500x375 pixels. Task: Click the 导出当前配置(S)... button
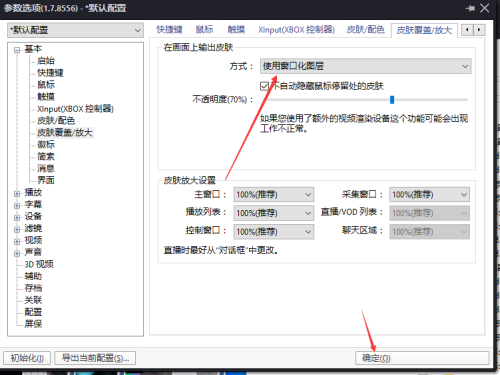click(x=95, y=358)
